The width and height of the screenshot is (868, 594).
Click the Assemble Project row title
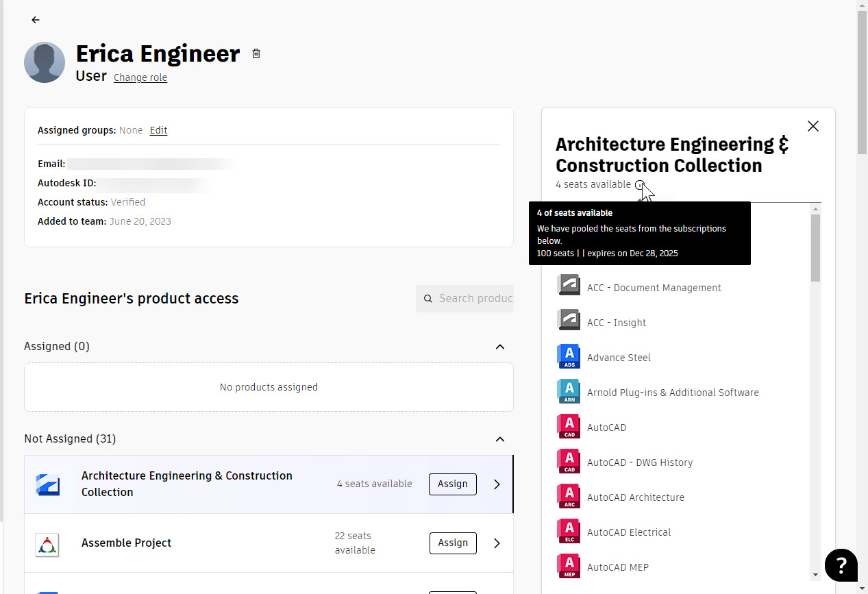point(126,543)
